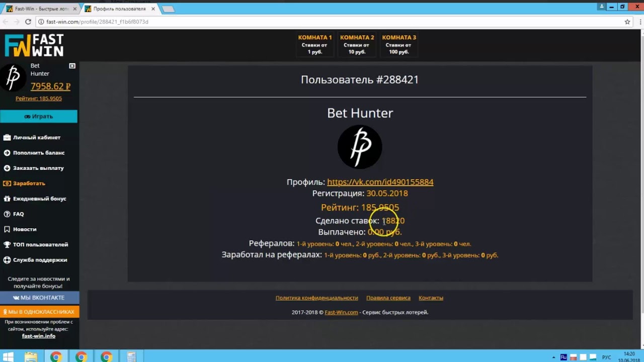Focus the address bar URL field
Image resolution: width=644 pixels, height=362 pixels.
332,22
